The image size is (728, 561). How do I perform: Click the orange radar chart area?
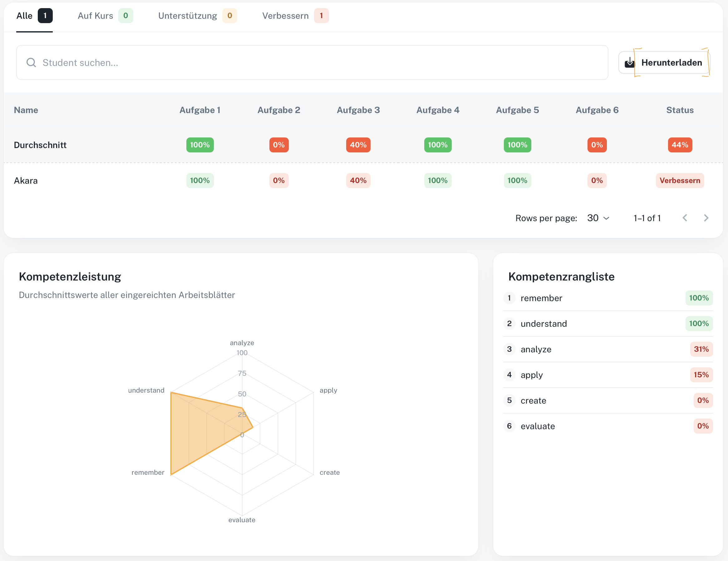click(x=200, y=430)
